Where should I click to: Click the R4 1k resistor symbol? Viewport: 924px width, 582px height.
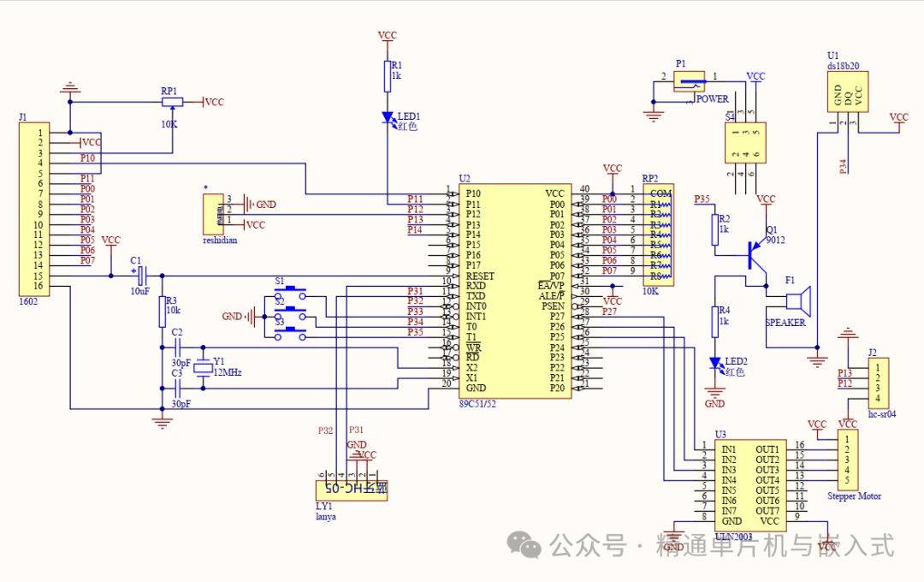(x=714, y=322)
